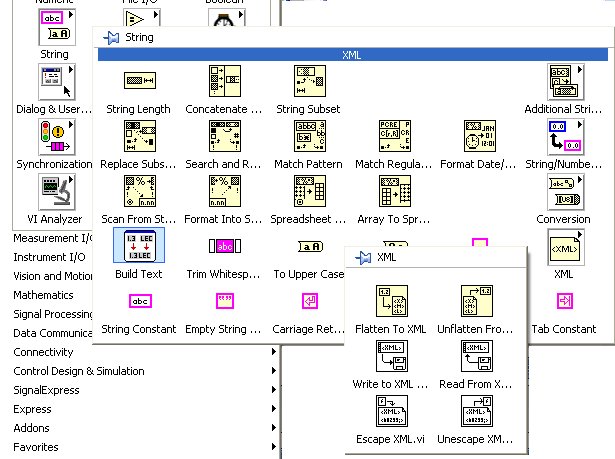Open the Dialog & User Interface subpalette

[57, 82]
